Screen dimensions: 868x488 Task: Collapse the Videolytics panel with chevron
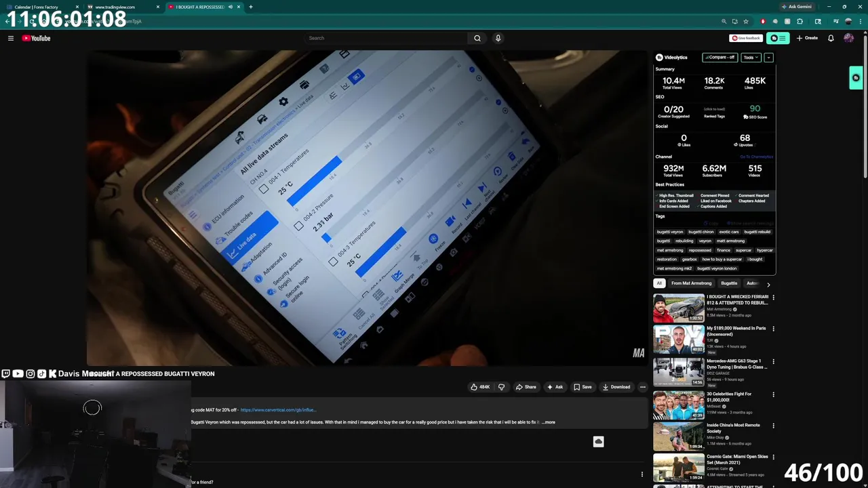tap(768, 58)
